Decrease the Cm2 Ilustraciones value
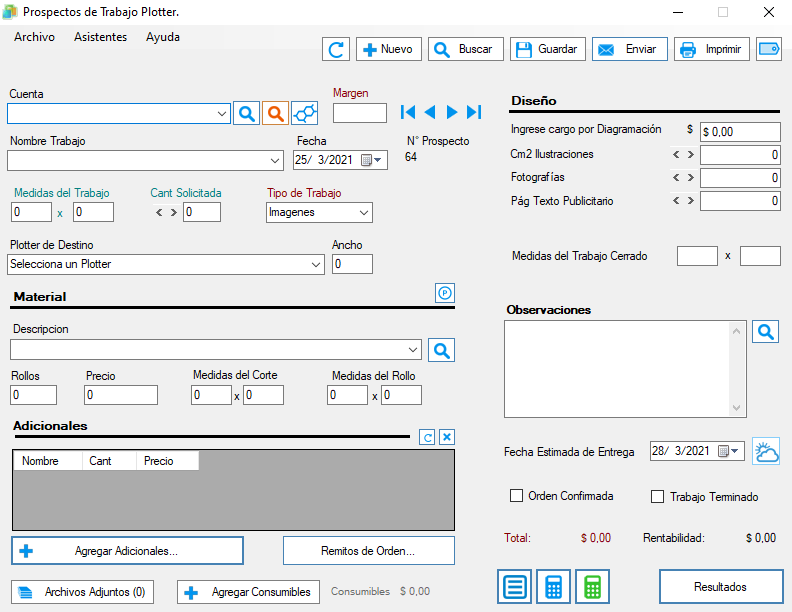 click(676, 155)
